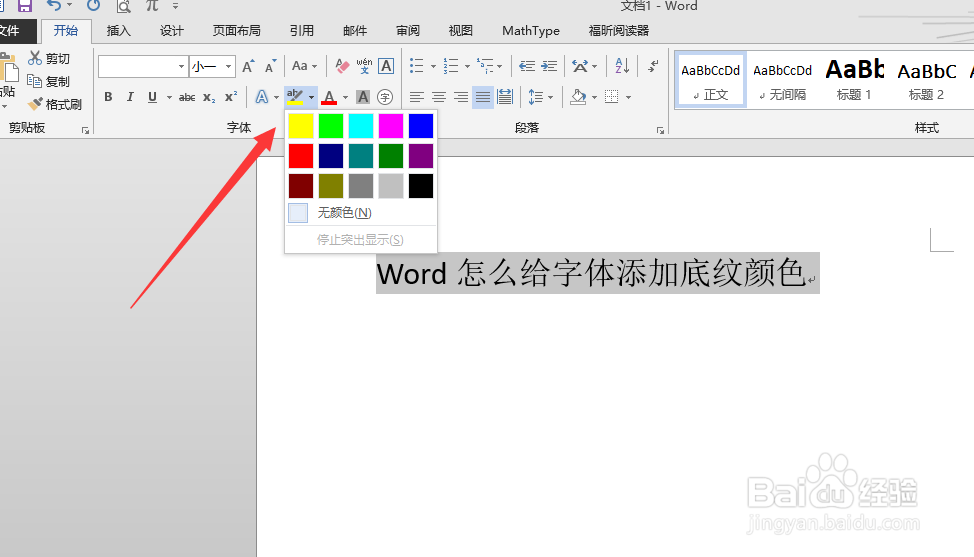Screen dimensions: 974x557
Task: Justify text alignment
Action: pyautogui.click(x=483, y=97)
